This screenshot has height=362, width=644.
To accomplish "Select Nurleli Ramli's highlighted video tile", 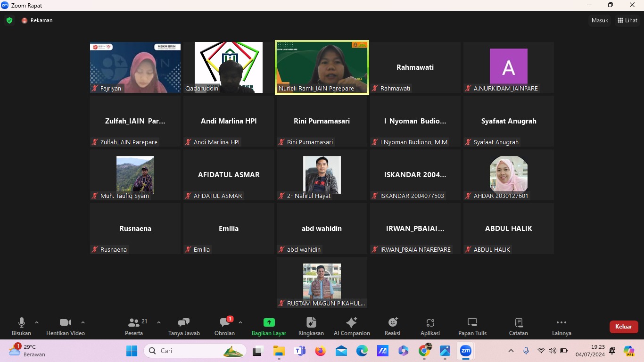I will [322, 67].
